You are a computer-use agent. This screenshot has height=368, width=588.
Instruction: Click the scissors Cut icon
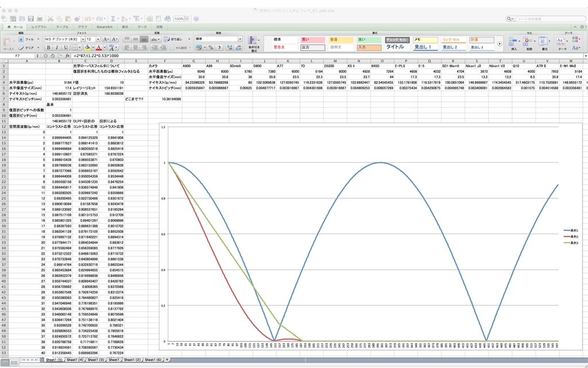click(x=51, y=19)
